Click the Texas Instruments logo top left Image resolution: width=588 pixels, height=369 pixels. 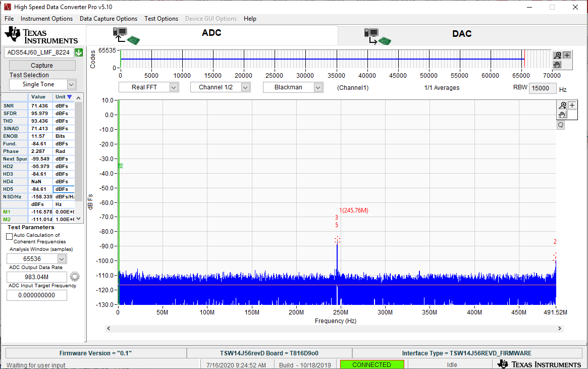click(x=41, y=36)
